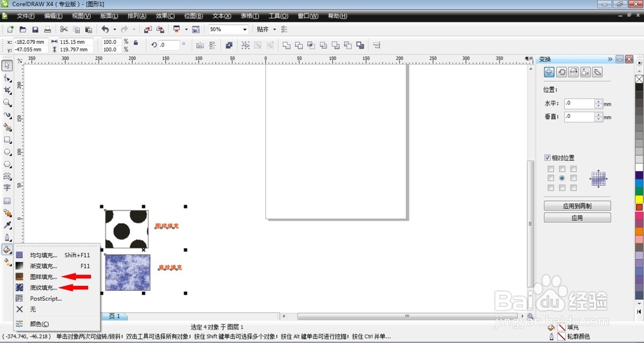Select the Rectangle tool in the toolbox
Viewport: 644px width, 343px height.
[x=7, y=140]
